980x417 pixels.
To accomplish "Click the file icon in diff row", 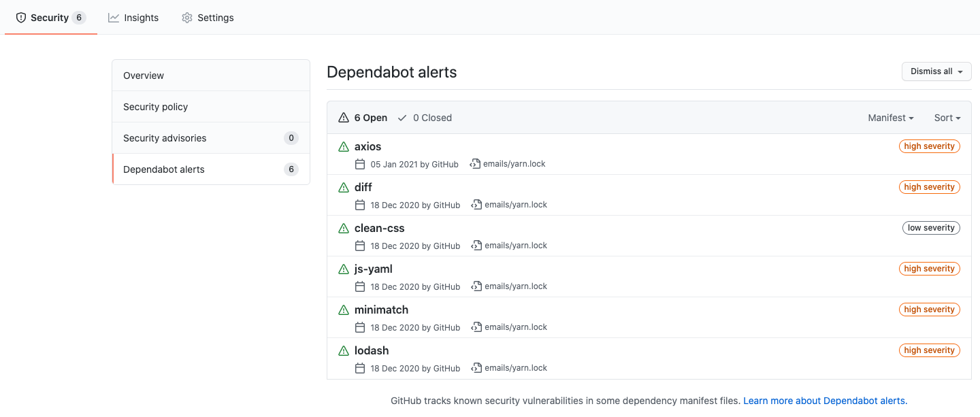I will pos(476,205).
